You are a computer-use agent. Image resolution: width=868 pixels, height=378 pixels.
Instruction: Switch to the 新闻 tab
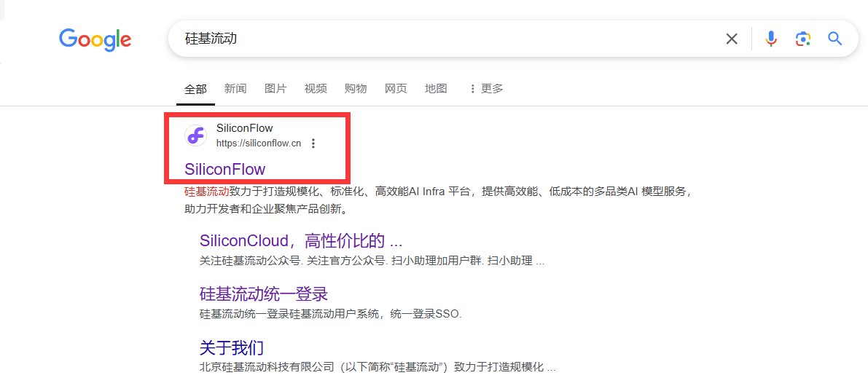pyautogui.click(x=235, y=89)
